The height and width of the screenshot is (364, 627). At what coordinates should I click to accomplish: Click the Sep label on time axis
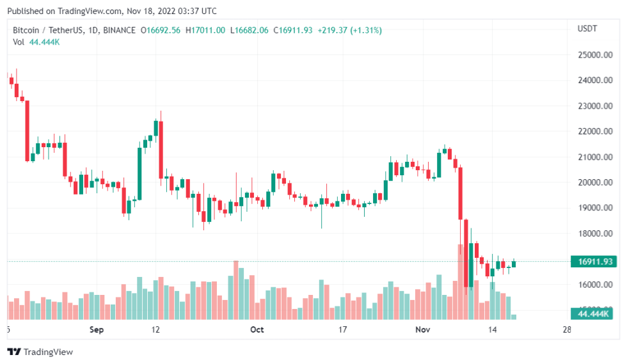96,330
